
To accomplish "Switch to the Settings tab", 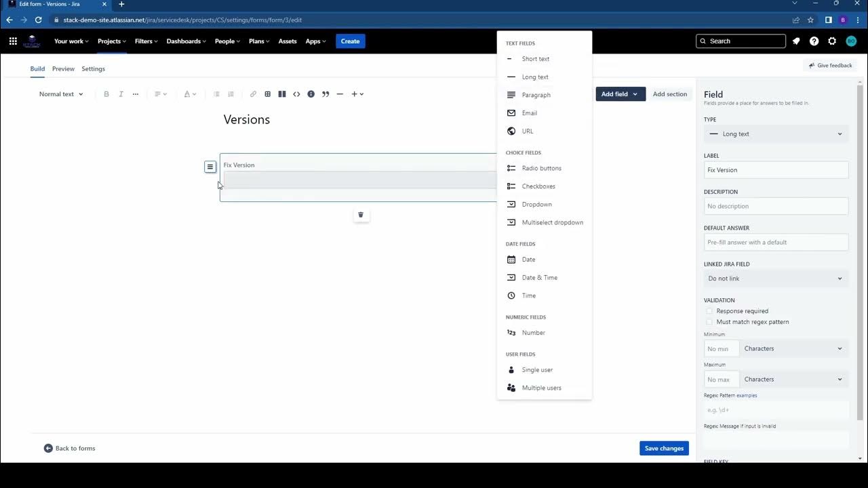I will click(93, 69).
